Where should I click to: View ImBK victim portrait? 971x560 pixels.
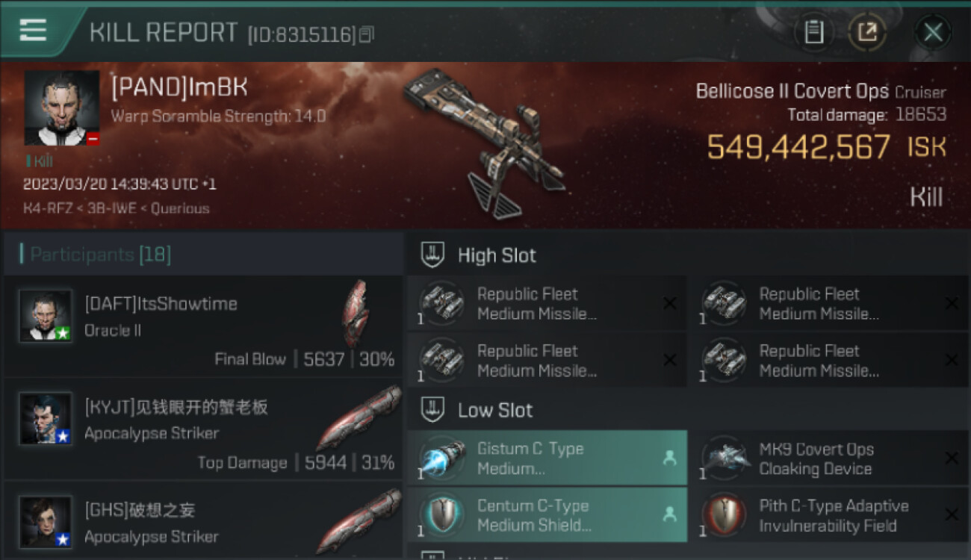[62, 108]
